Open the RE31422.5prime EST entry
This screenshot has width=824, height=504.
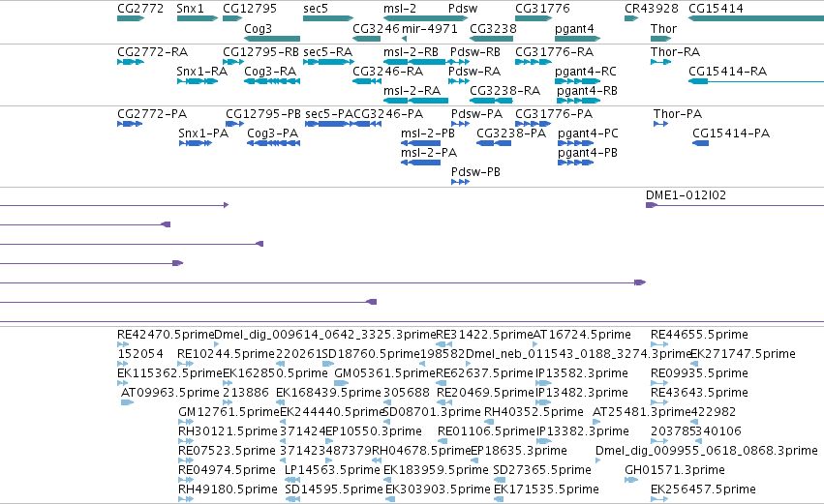tap(484, 335)
